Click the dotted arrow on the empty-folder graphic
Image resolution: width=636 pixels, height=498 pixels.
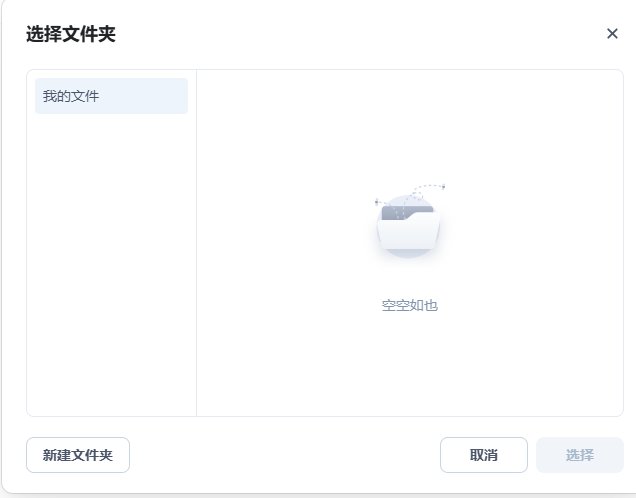(428, 187)
